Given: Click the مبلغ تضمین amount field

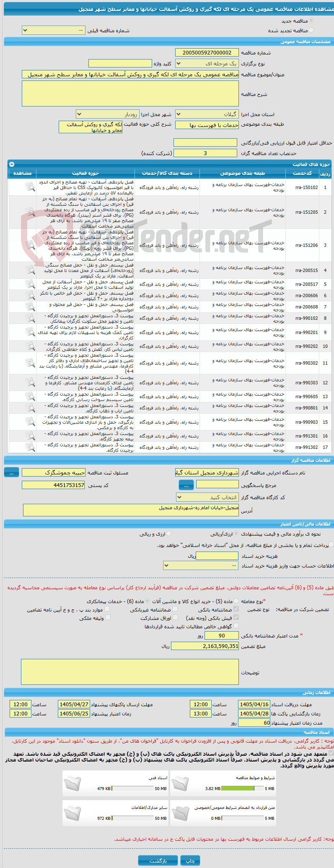Looking at the screenshot, I should (x=205, y=646).
